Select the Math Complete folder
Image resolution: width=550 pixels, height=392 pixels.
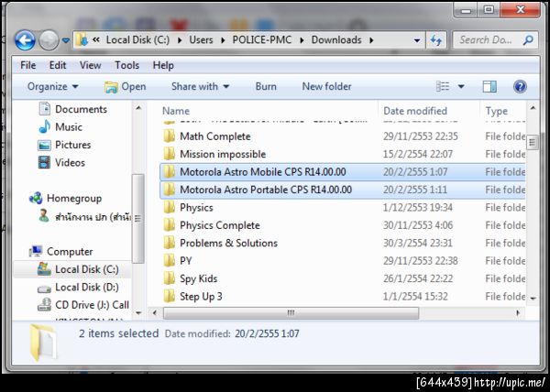(x=215, y=136)
